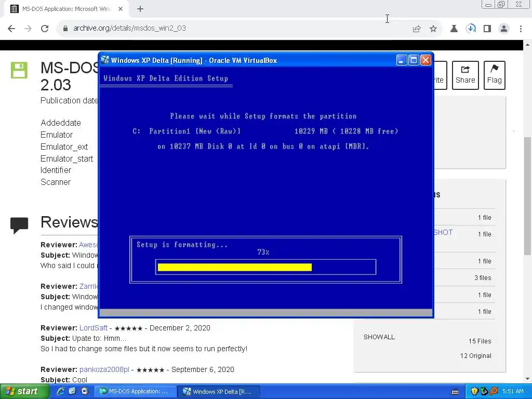Image resolution: width=532 pixels, height=399 pixels.
Task: Launch Windows Media Player from quick launch
Action: click(x=85, y=391)
